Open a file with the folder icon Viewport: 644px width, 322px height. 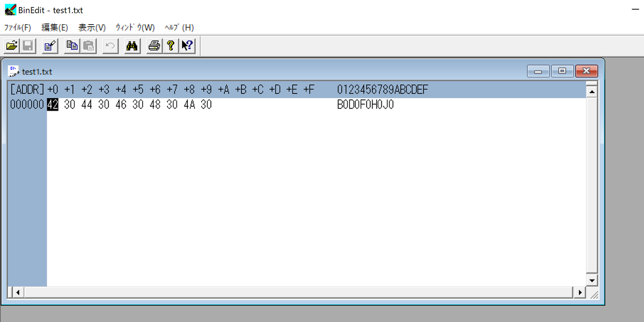(x=12, y=46)
